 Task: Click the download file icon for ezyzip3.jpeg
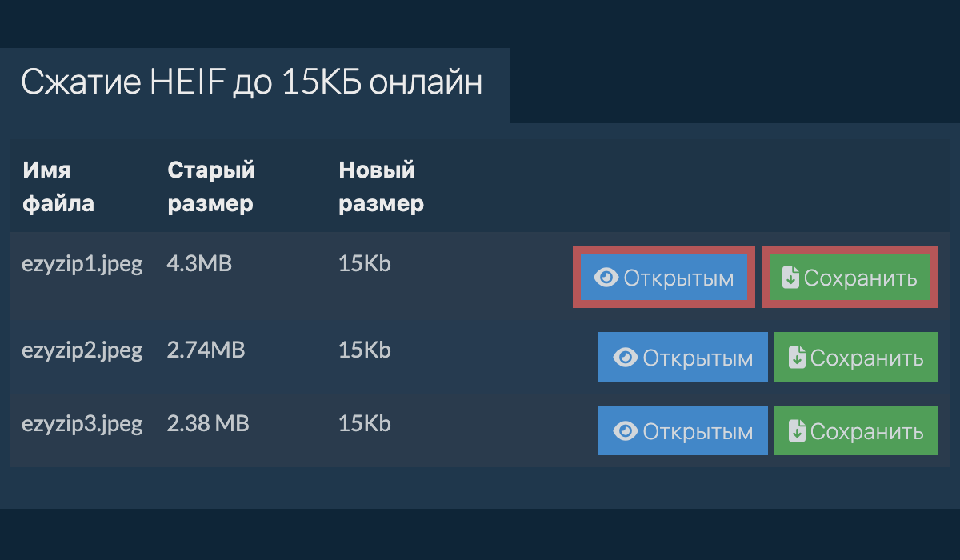click(797, 431)
